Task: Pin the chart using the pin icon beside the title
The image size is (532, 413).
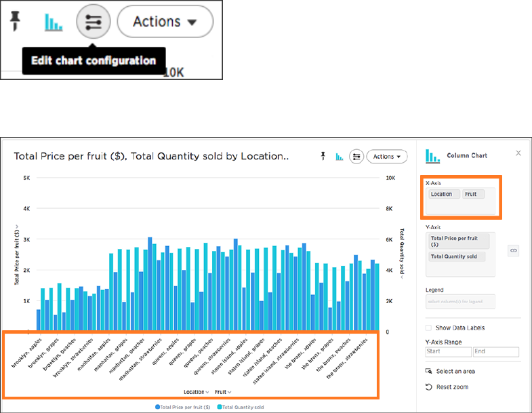Action: (323, 156)
